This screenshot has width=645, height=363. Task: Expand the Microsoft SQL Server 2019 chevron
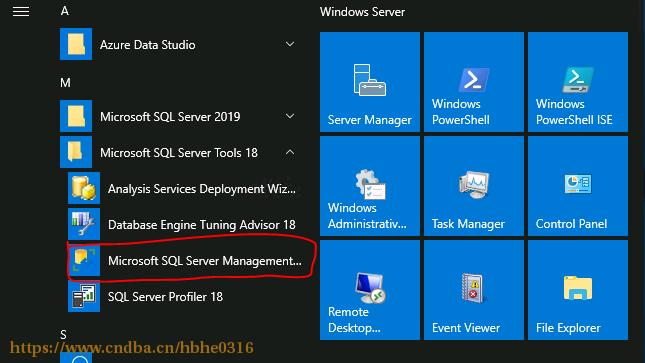(290, 116)
